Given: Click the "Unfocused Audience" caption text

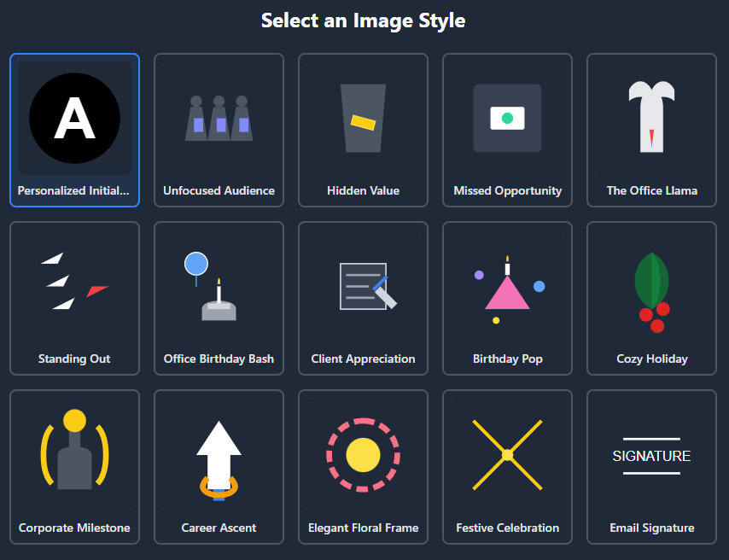Looking at the screenshot, I should 219,191.
